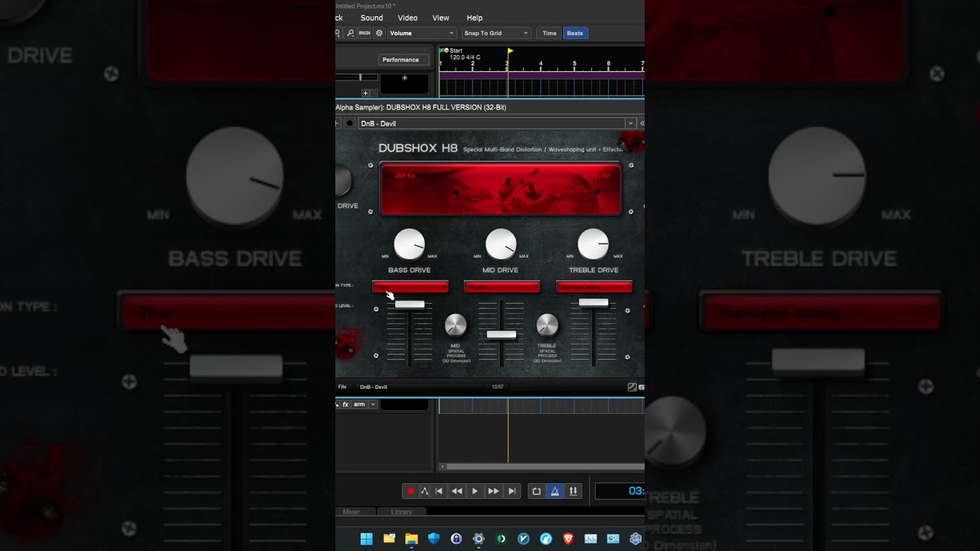The image size is (980, 551).
Task: Expand the DnB - Devil preset dropdown
Action: tap(631, 123)
